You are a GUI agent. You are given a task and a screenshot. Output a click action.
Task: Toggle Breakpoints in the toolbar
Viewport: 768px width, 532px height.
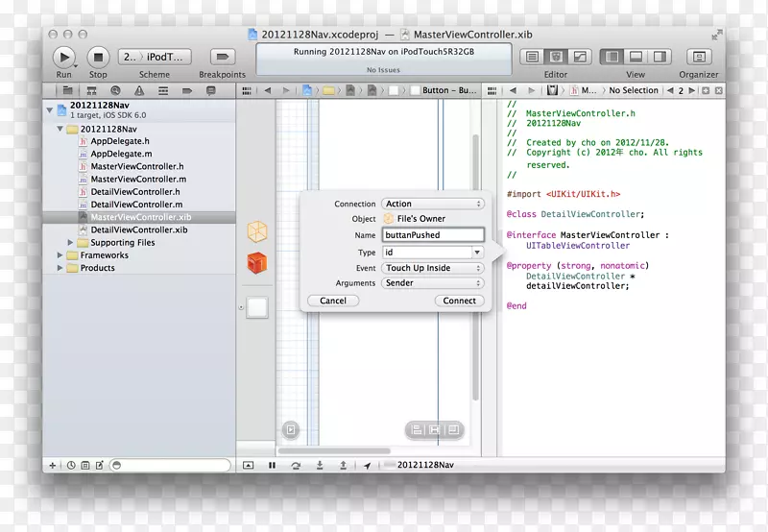[x=222, y=57]
